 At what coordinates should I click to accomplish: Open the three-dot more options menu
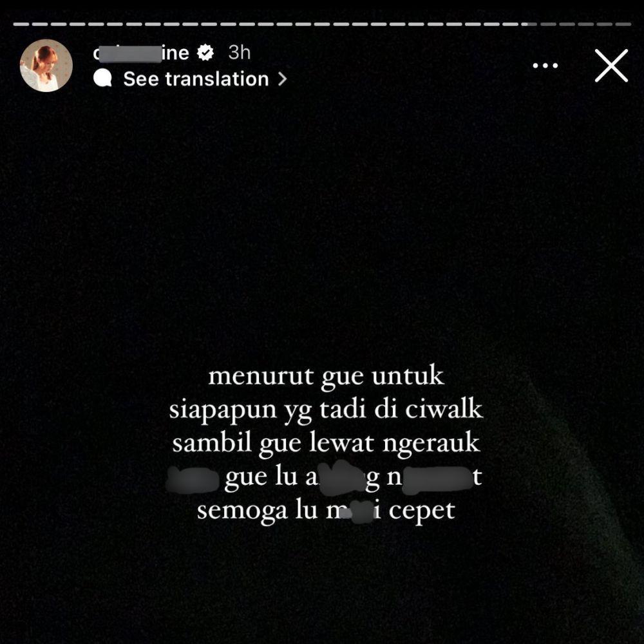545,65
